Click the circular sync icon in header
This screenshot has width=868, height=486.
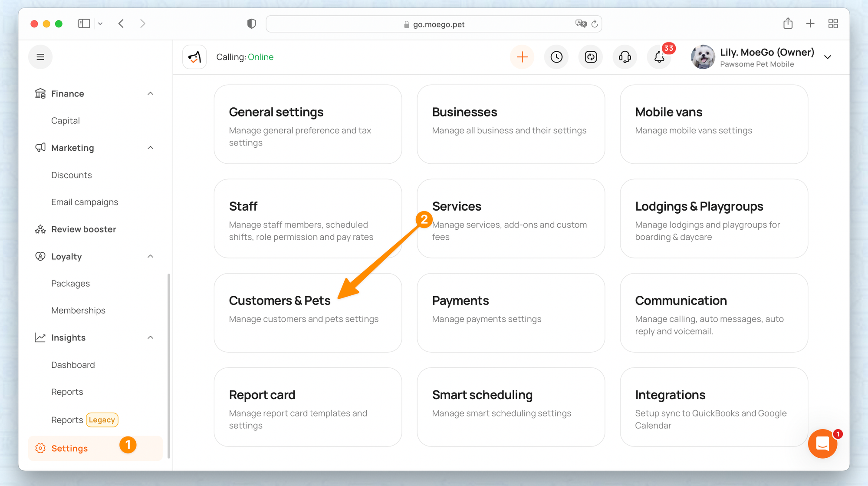[591, 57]
